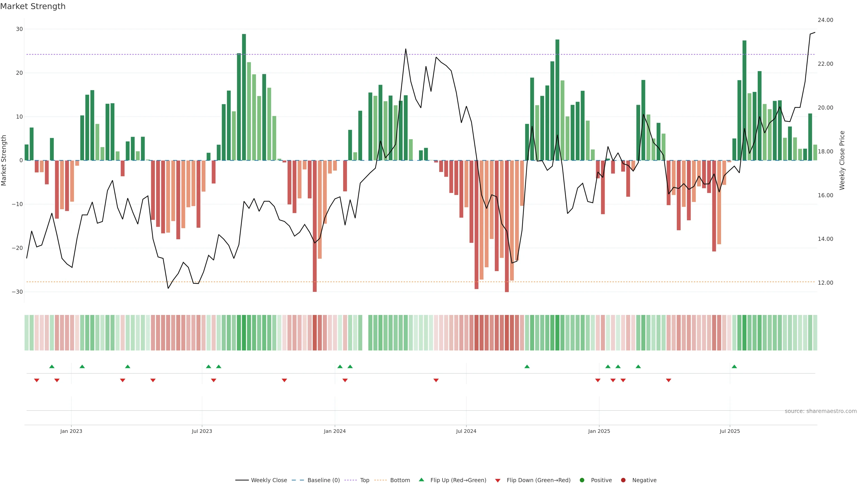Click the Jan 2024 x-axis label
Image resolution: width=868 pixels, height=488 pixels.
pyautogui.click(x=335, y=431)
